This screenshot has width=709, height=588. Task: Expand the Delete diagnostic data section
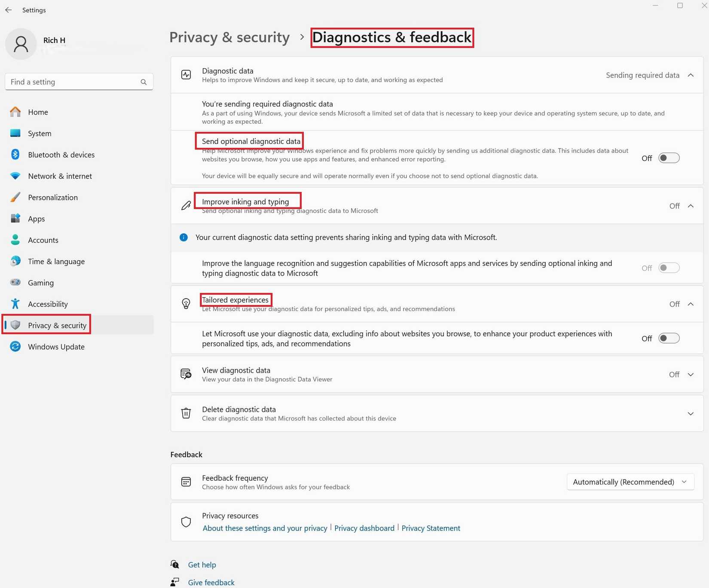click(x=691, y=414)
